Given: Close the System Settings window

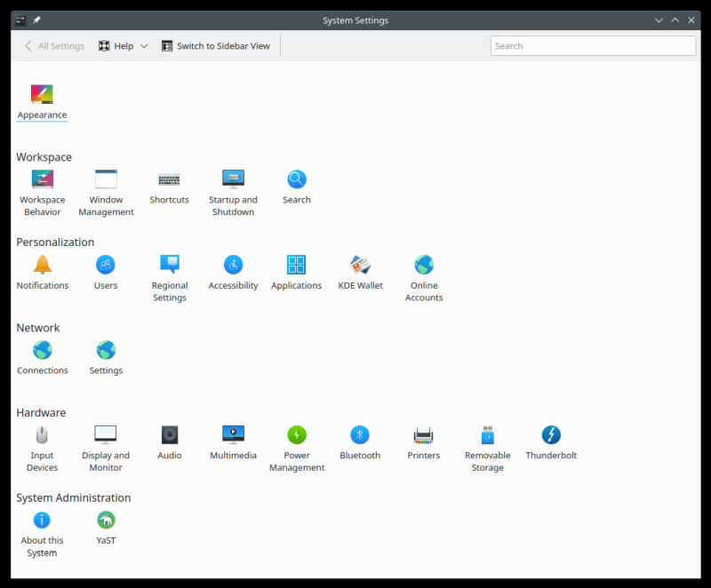Looking at the screenshot, I should coord(691,20).
